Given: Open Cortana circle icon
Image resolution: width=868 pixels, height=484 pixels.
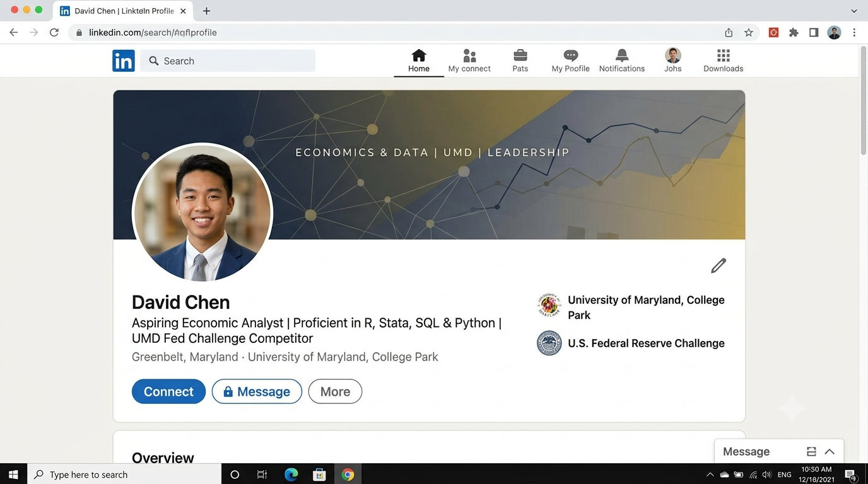Looking at the screenshot, I should pyautogui.click(x=235, y=475).
